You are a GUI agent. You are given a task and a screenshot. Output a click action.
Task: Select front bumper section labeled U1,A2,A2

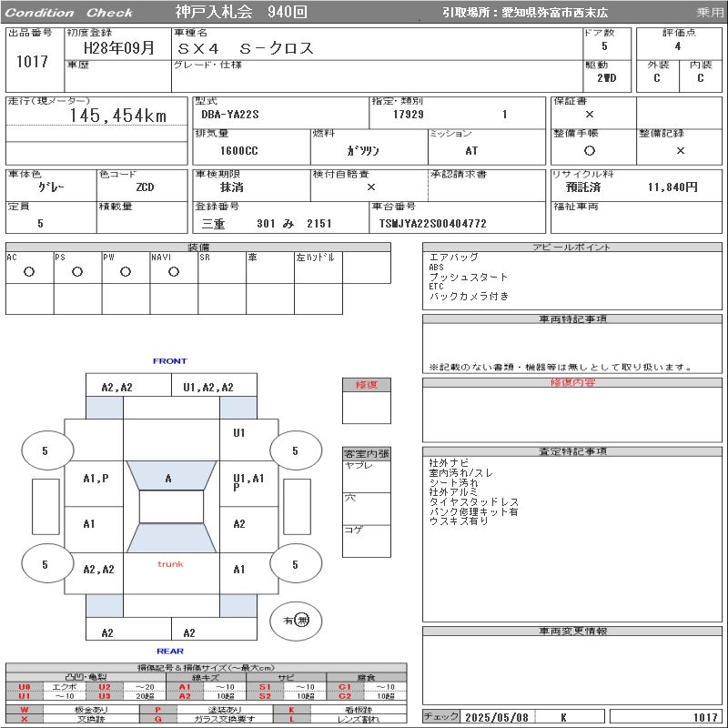point(208,387)
